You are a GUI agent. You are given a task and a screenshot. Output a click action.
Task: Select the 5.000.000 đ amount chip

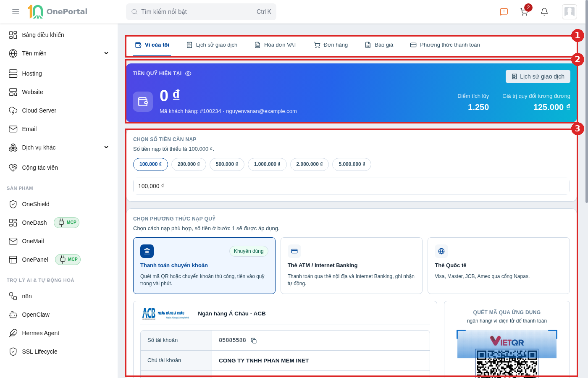[x=352, y=164]
